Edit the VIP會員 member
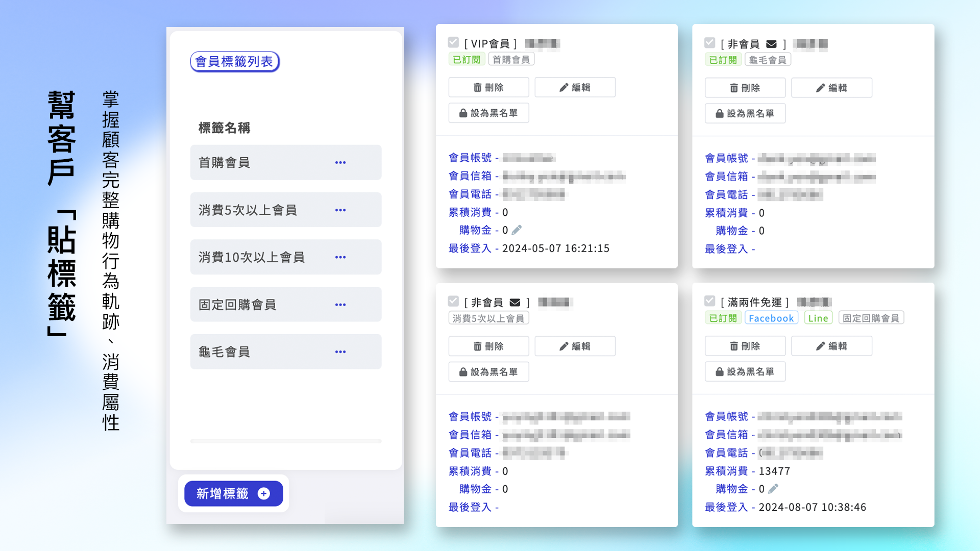Image resolution: width=980 pixels, height=551 pixels. [x=575, y=87]
